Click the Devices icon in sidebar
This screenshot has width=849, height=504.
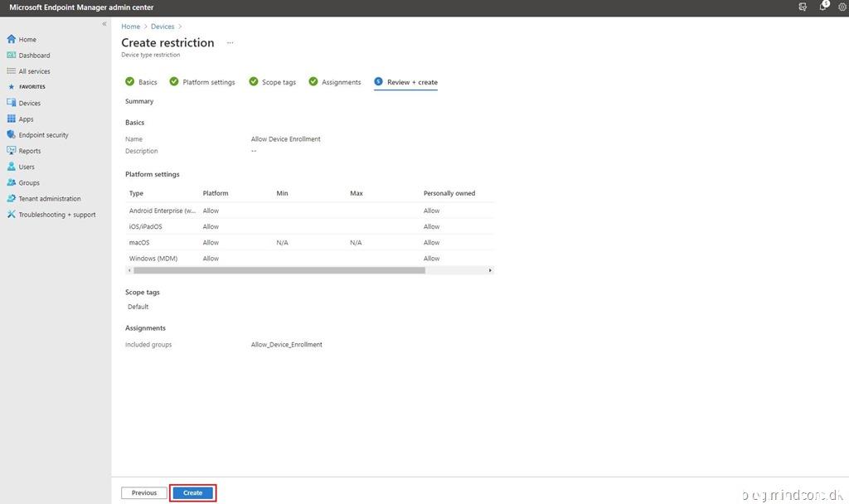[12, 103]
